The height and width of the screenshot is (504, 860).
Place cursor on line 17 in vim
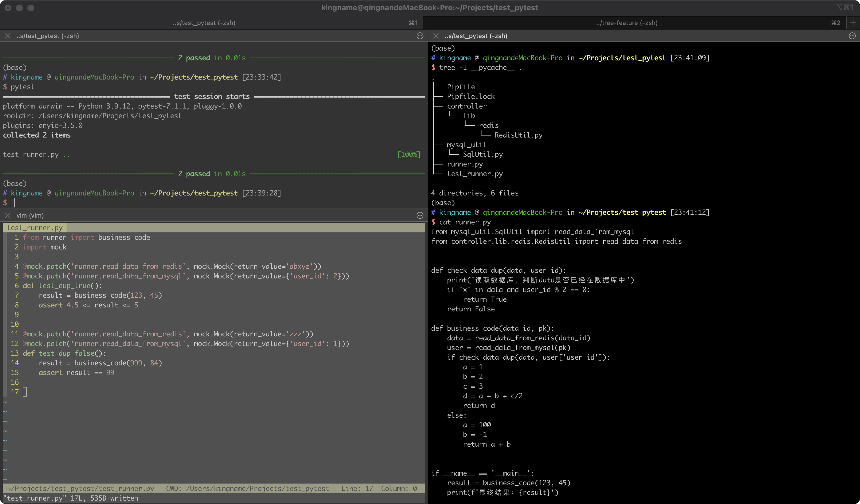24,392
